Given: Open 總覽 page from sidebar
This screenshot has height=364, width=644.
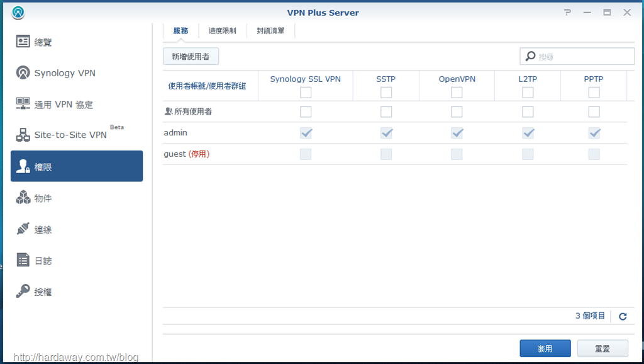Looking at the screenshot, I should coord(77,42).
